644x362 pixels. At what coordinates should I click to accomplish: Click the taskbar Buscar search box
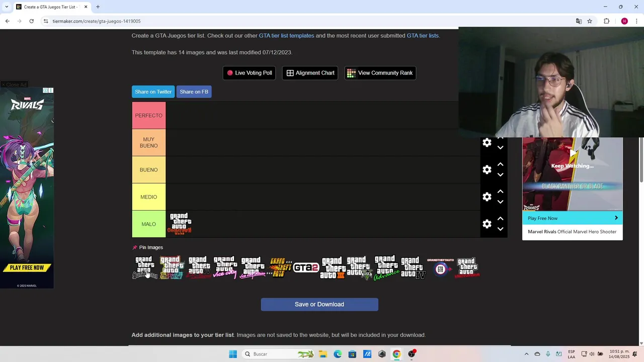click(279, 354)
